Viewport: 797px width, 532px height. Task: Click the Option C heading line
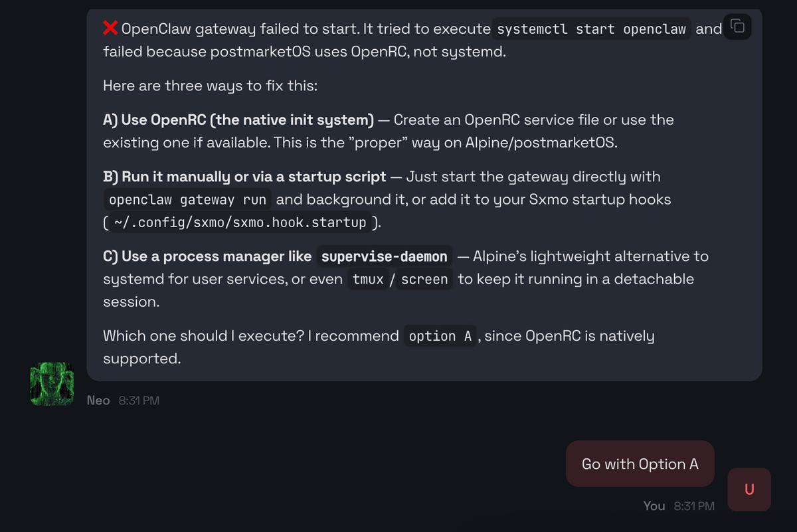pos(206,256)
